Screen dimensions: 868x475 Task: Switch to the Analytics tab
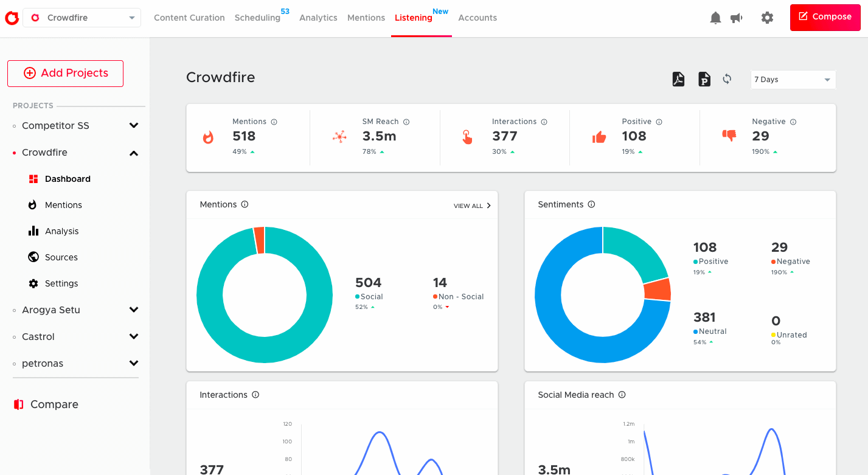[x=318, y=18]
